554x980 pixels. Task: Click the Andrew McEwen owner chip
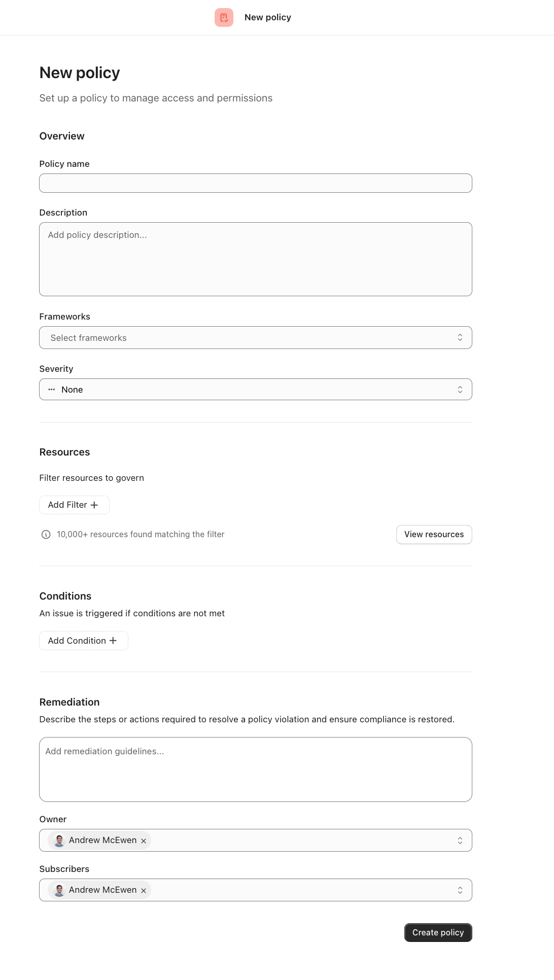102,841
